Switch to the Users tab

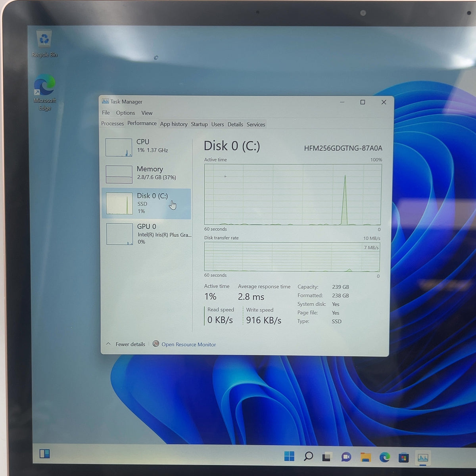[x=217, y=124]
